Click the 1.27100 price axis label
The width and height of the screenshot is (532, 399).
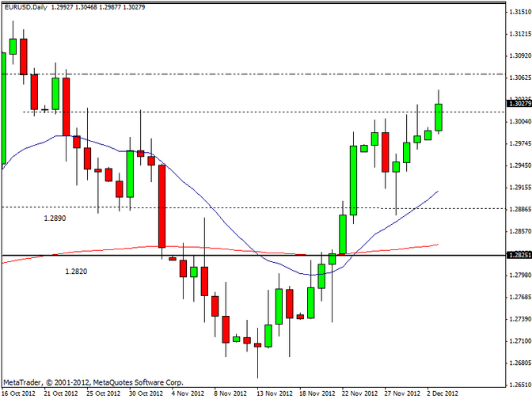point(519,341)
